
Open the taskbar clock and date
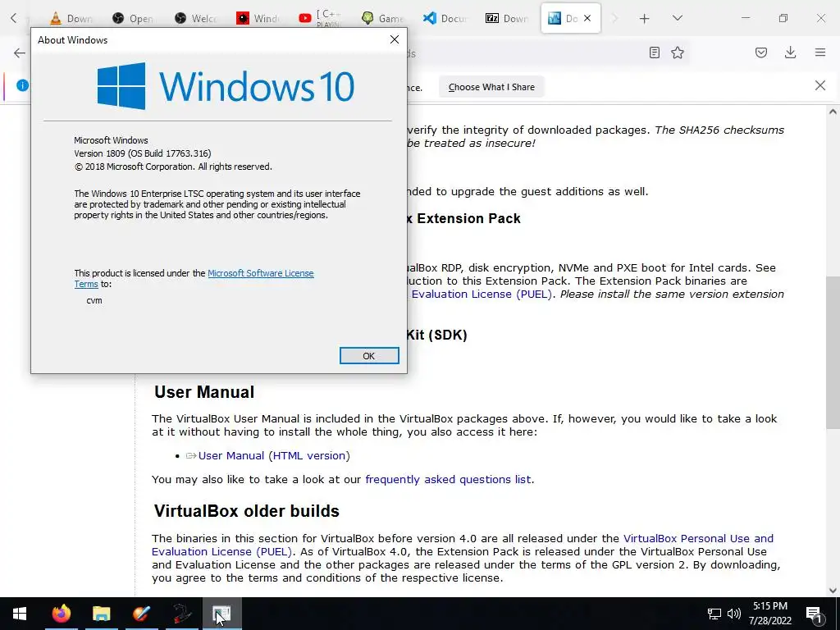coord(769,614)
